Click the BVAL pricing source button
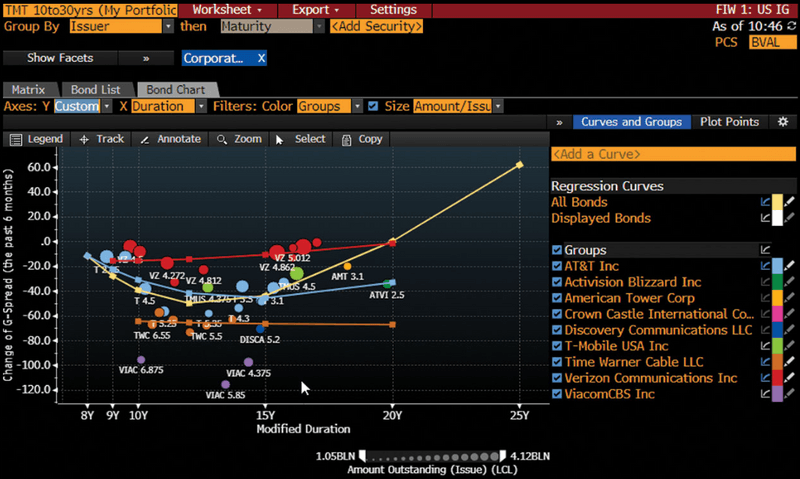 (772, 42)
